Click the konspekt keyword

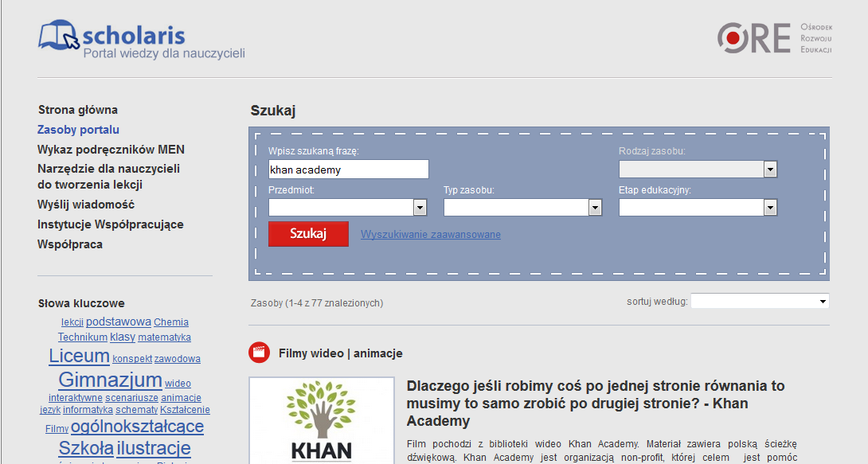131,359
